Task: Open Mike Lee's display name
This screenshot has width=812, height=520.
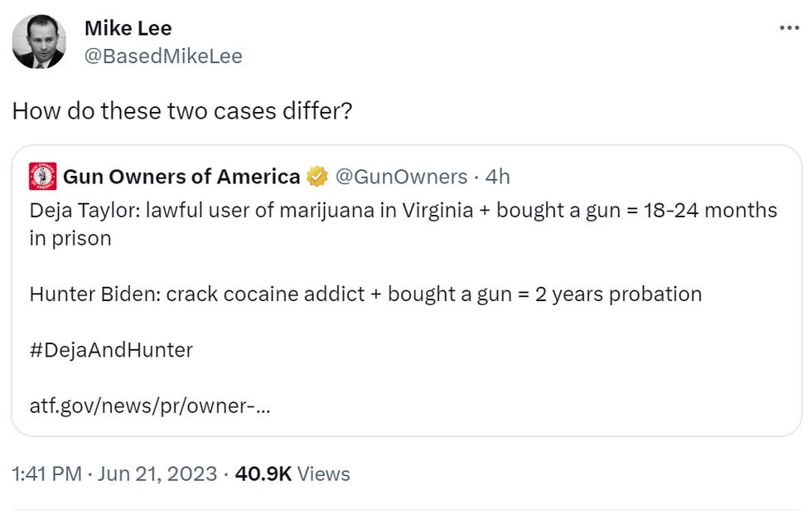Action: pos(128,27)
